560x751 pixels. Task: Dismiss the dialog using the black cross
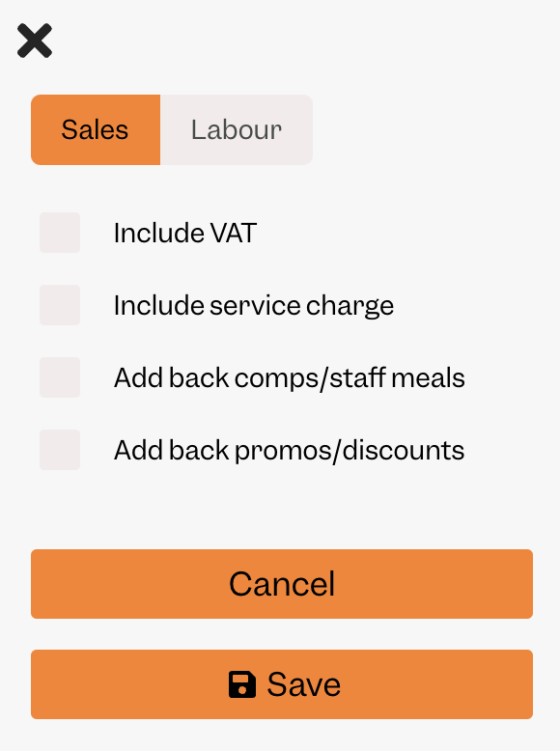[35, 41]
